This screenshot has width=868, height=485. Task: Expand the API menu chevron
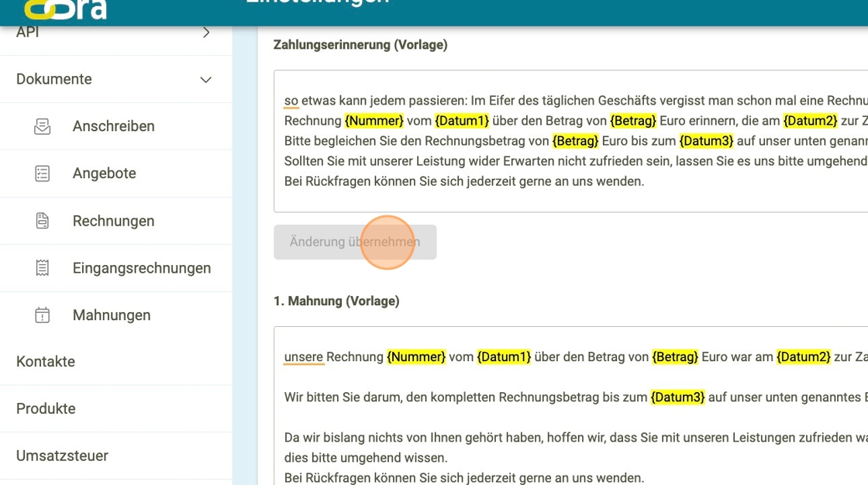point(206,33)
